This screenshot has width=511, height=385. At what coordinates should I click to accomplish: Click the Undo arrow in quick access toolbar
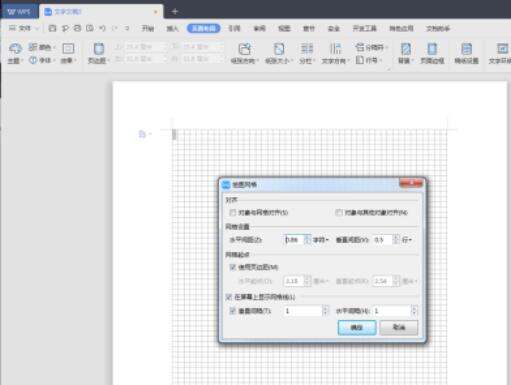click(x=102, y=28)
